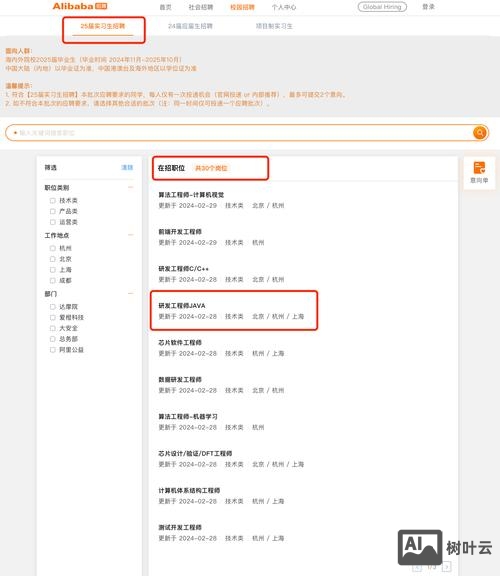Click 清除 to clear filters

[127, 168]
